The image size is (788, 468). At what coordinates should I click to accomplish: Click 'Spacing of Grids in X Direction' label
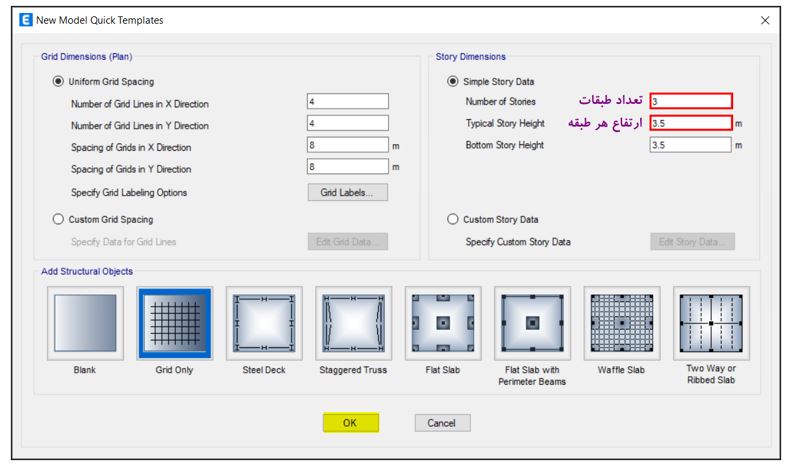point(131,147)
